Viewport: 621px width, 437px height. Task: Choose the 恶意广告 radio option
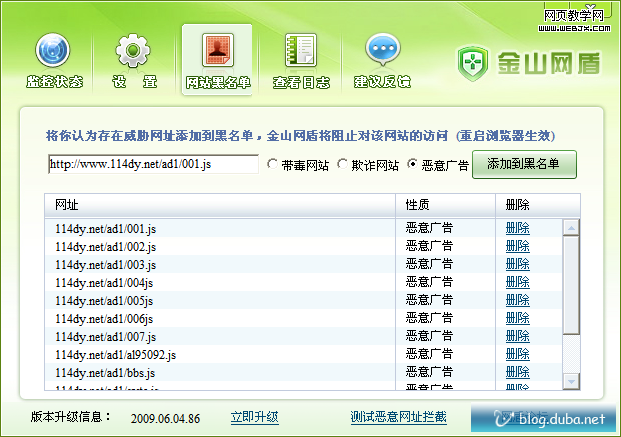413,164
